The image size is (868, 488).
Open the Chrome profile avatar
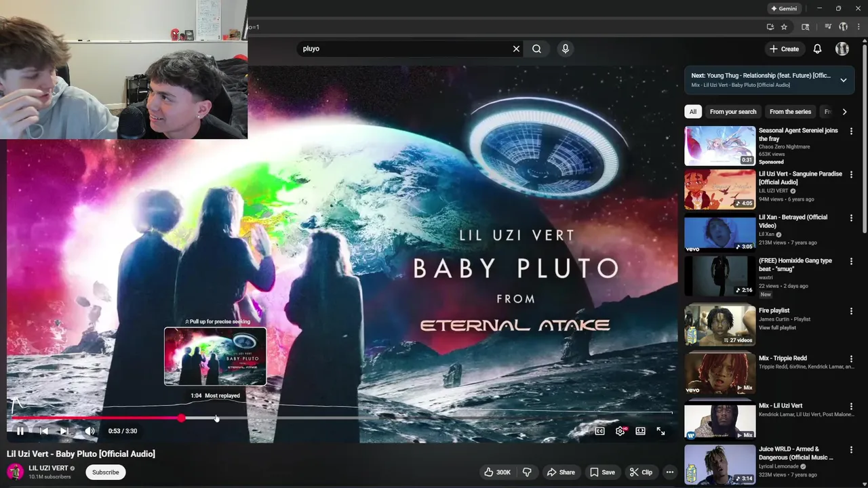[x=844, y=27]
